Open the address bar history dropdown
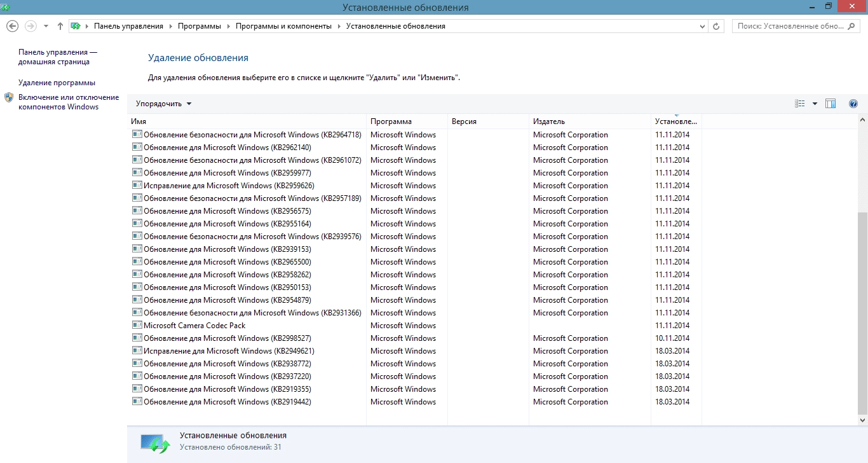Screen dimensions: 868x463 pyautogui.click(x=702, y=26)
